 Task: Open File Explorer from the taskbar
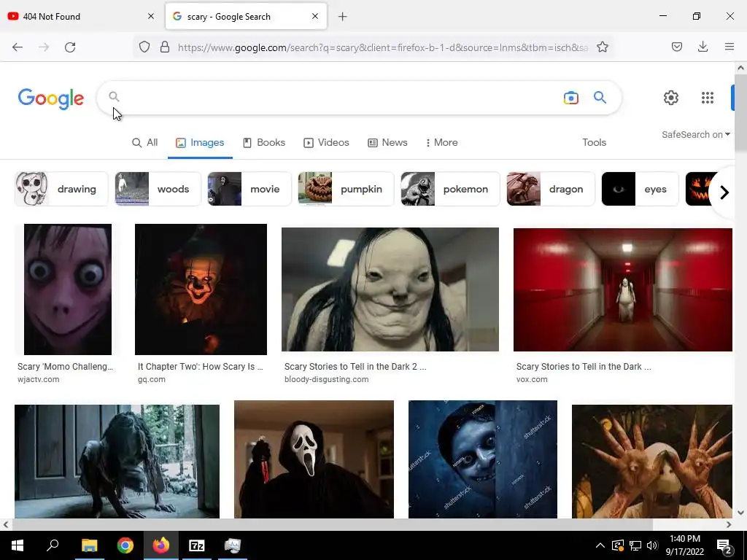[89, 545]
